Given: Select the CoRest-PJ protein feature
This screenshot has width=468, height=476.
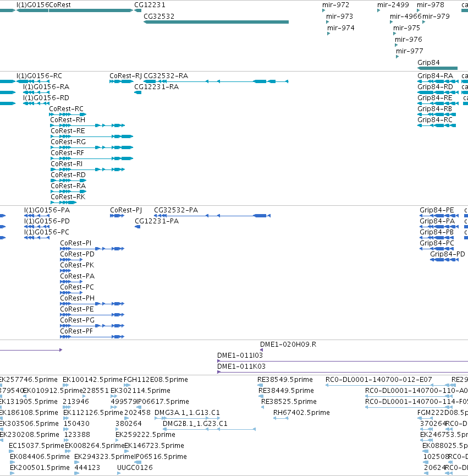Looking at the screenshot, I should click(117, 216).
